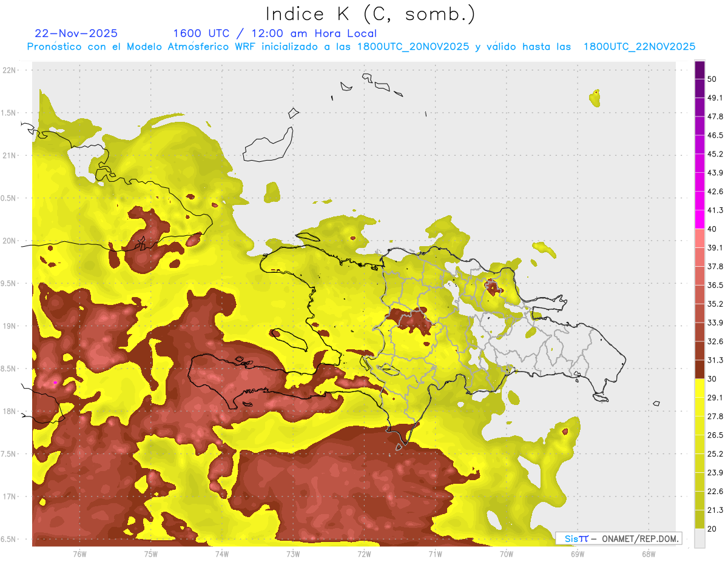Click the 22N latitude axis label
Screen dimensions: 728x562
[10, 70]
